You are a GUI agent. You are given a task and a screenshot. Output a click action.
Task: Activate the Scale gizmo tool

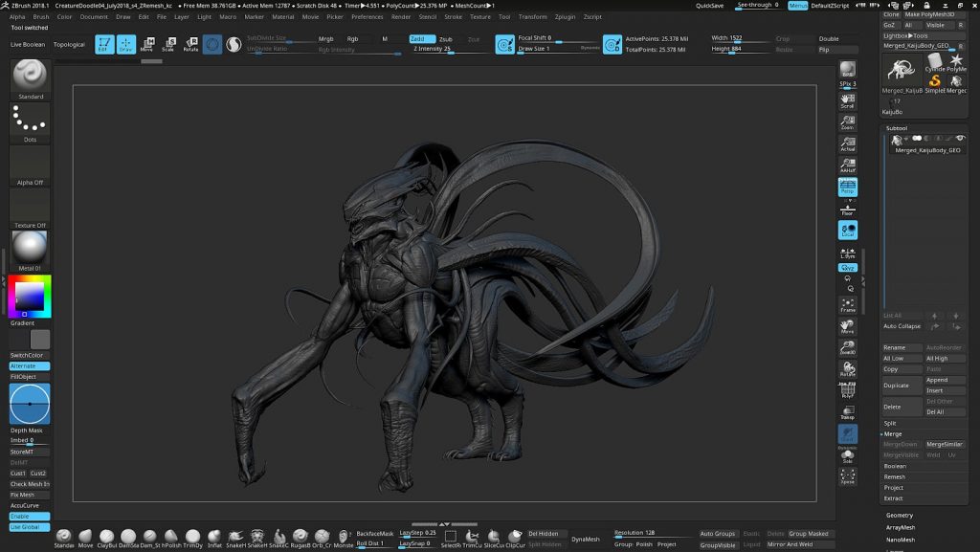(168, 44)
